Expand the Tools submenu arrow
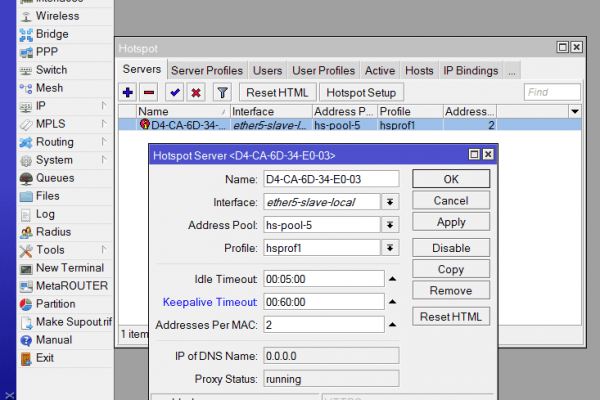Viewport: 600px width, 400px height. (104, 249)
